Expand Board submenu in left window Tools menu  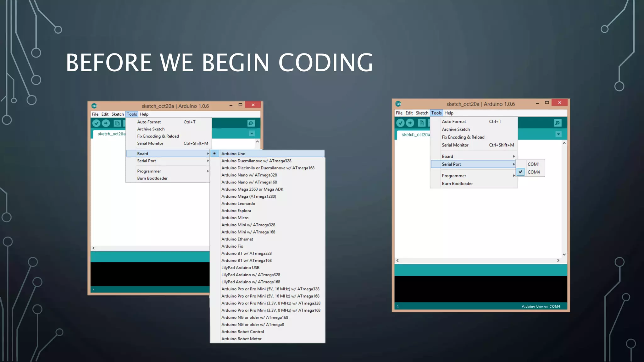[168, 154]
